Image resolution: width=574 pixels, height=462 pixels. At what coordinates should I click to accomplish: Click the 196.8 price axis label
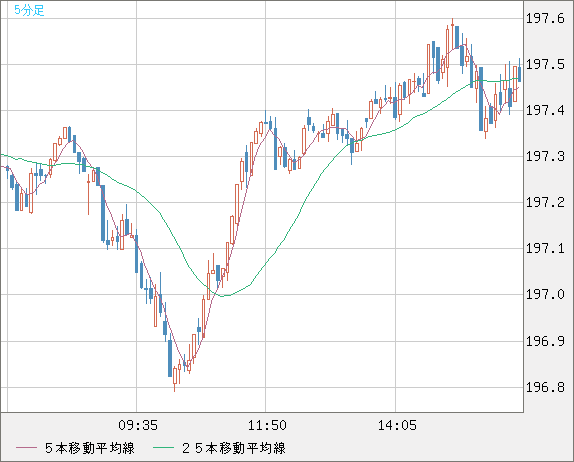(545, 387)
